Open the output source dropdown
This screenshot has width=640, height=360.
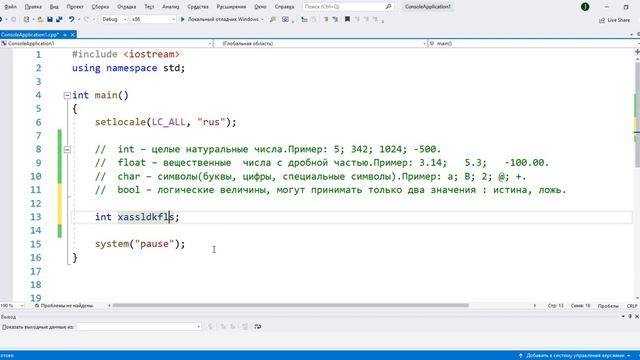pos(139,327)
